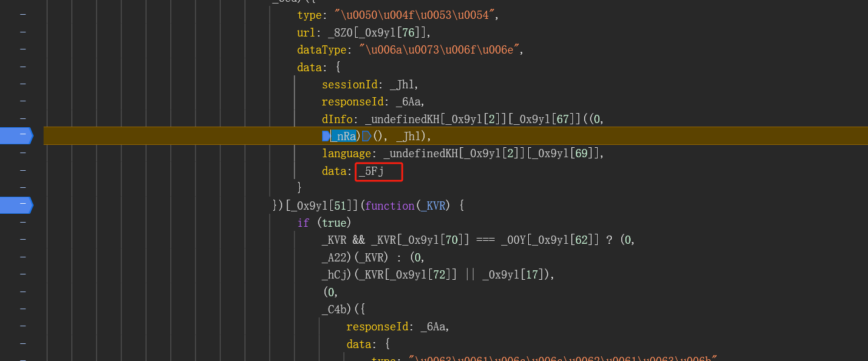
Task: Click the number 69 index on language line
Action: click(582, 154)
